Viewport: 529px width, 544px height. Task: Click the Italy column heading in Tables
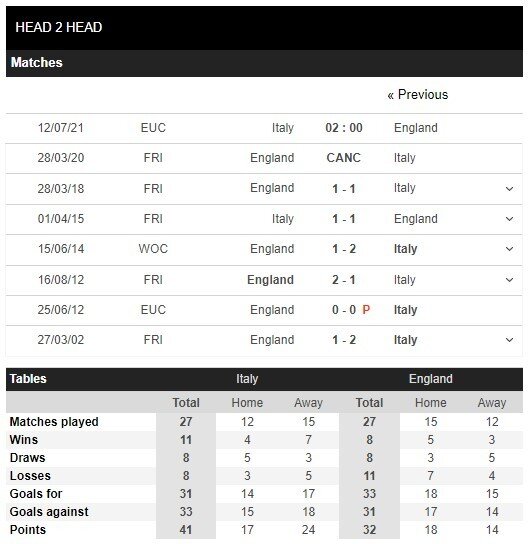tap(247, 379)
